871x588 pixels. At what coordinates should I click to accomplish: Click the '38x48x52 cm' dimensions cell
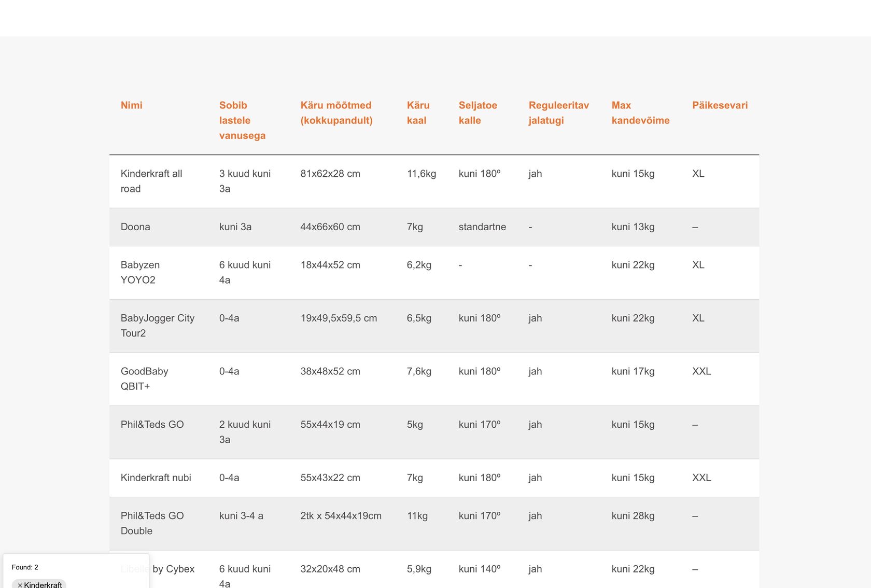coord(330,371)
